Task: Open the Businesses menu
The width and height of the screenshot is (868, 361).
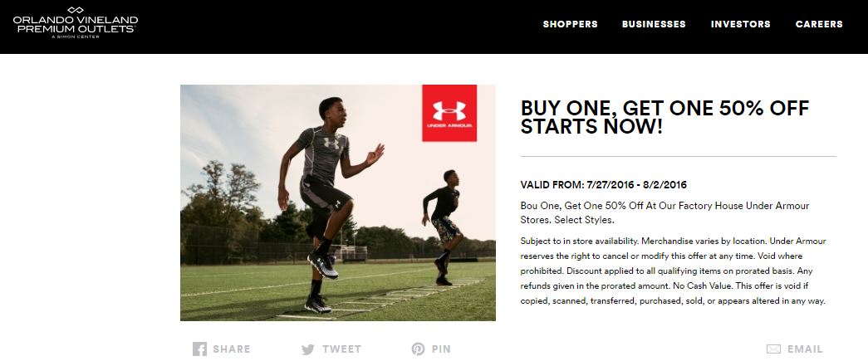Action: [x=654, y=24]
